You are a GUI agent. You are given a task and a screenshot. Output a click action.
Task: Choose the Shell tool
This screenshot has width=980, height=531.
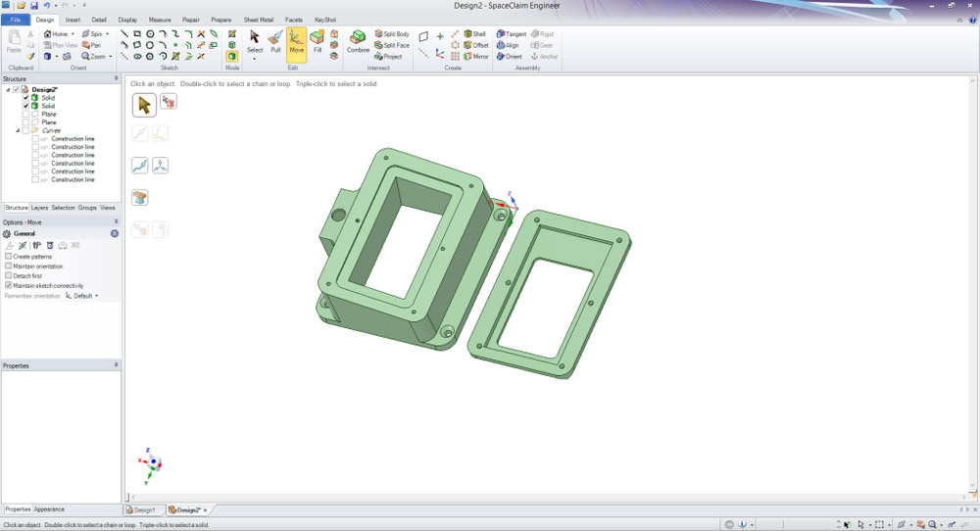[474, 34]
